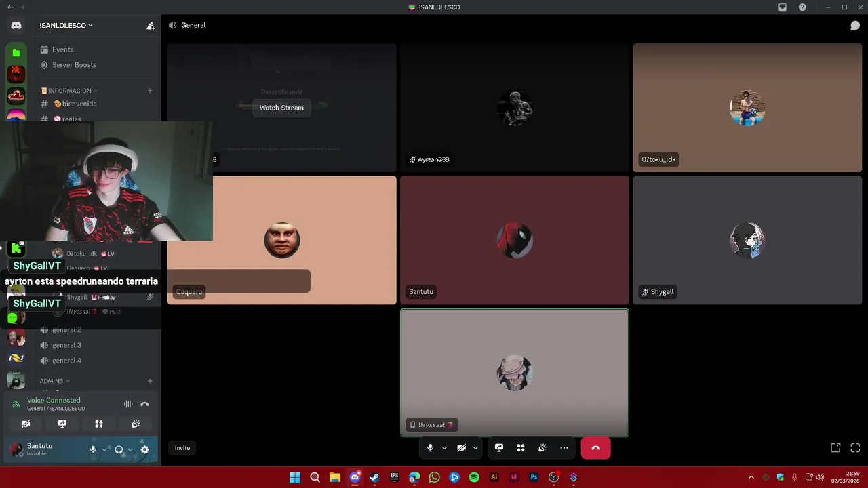Collapse the ADMINS category

click(54, 381)
